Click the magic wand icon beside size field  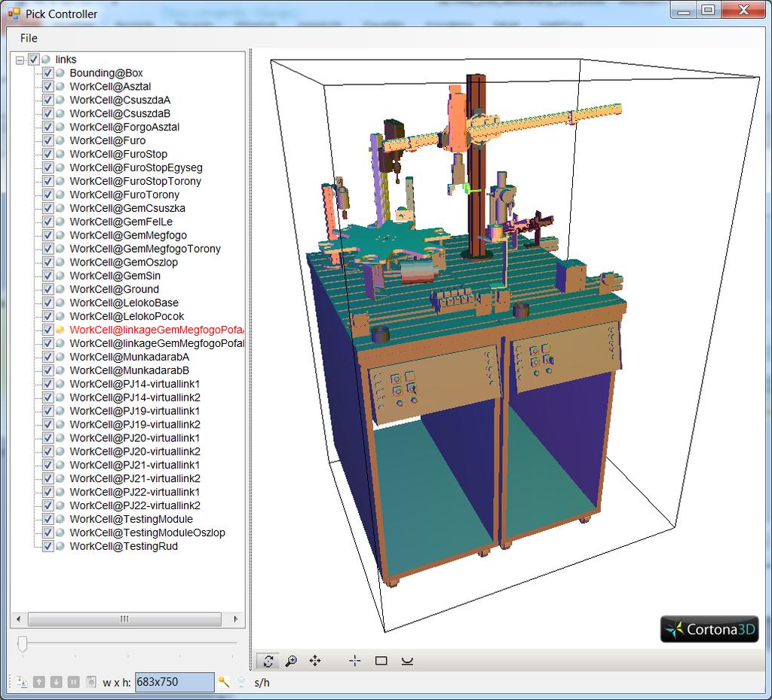[224, 682]
